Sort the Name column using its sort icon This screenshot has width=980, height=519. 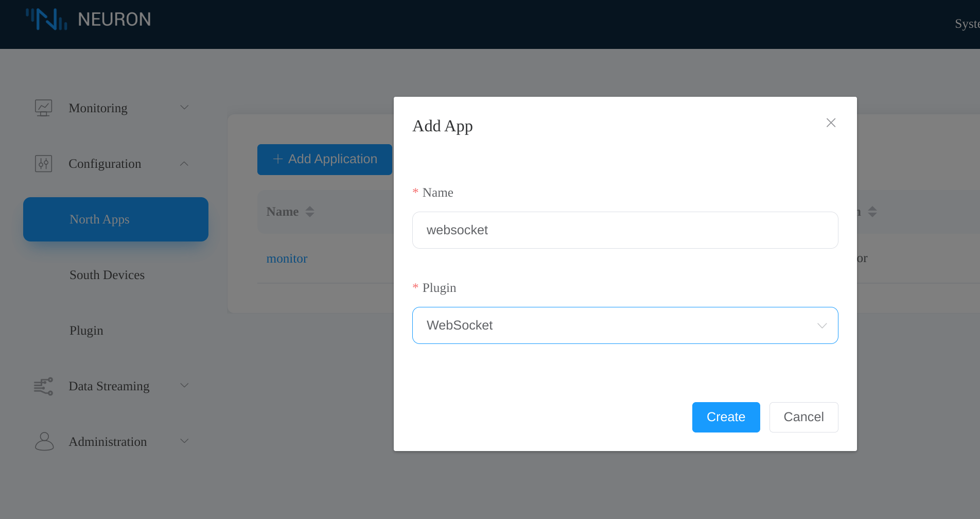(x=310, y=211)
